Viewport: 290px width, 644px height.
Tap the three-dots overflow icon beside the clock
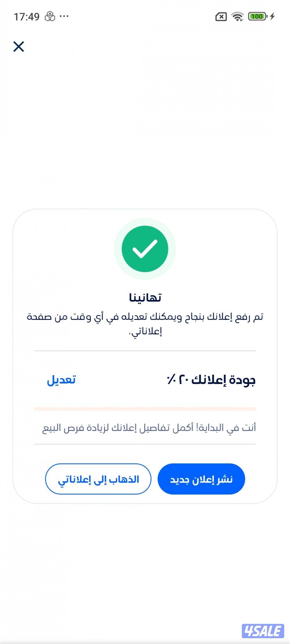click(64, 16)
